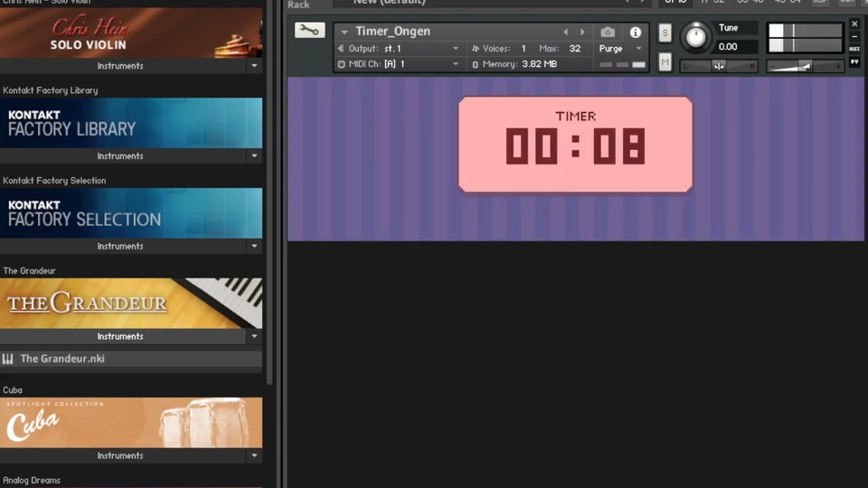Load the previous instrument with the left arrow
868x488 pixels.
coord(565,33)
